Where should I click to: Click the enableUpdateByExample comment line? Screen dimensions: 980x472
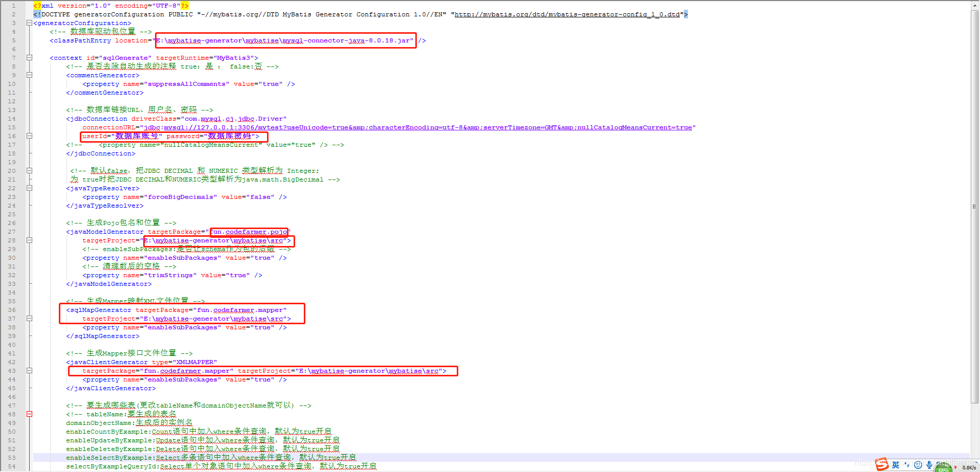(203, 440)
